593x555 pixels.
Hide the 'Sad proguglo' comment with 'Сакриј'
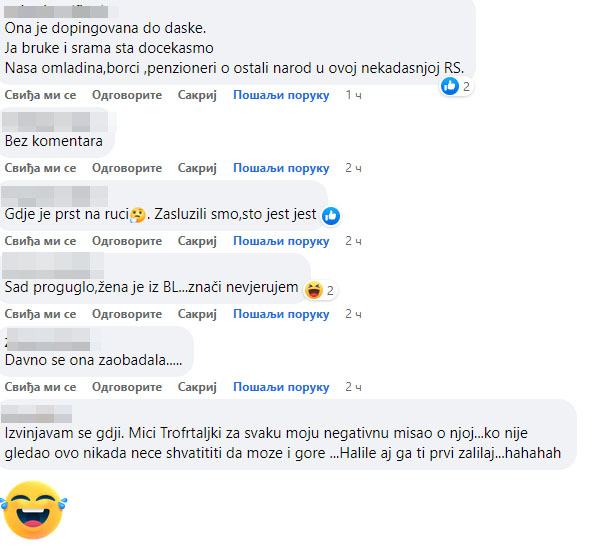197,314
